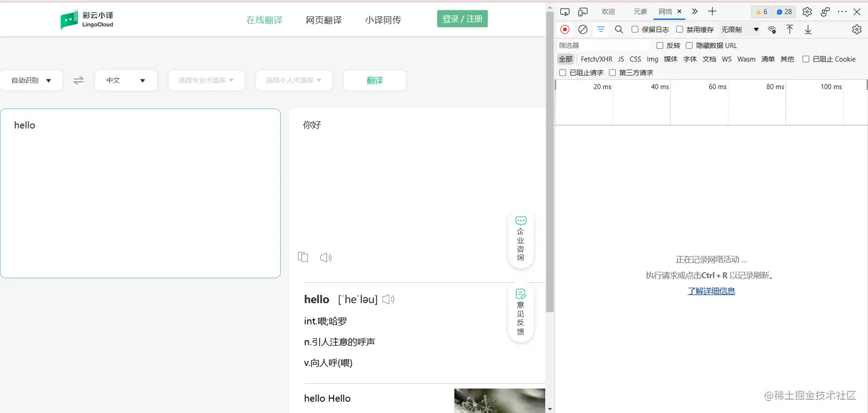Click the 登录 / 注册 button
This screenshot has height=413, width=868.
click(462, 19)
